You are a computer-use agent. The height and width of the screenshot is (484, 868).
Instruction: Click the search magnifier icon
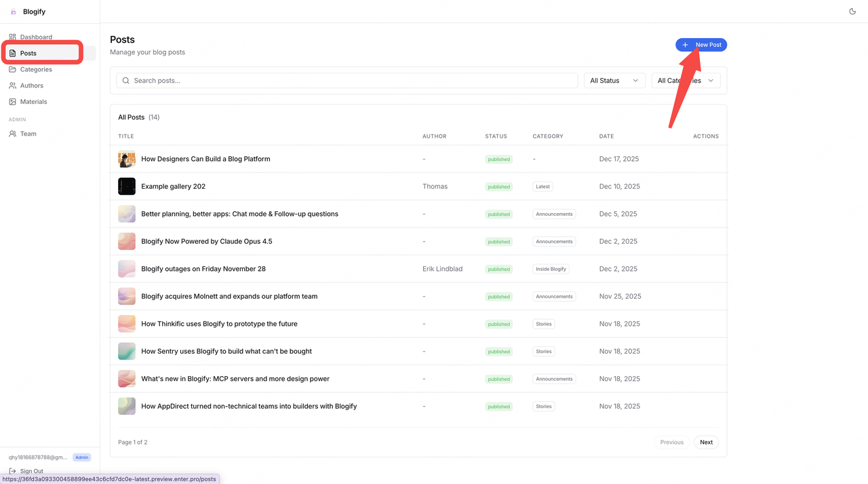coord(125,81)
